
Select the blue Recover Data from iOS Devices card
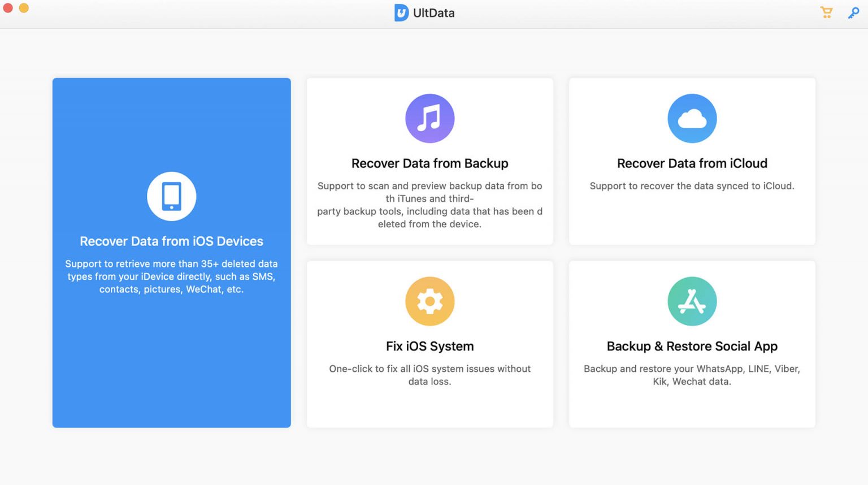(172, 252)
